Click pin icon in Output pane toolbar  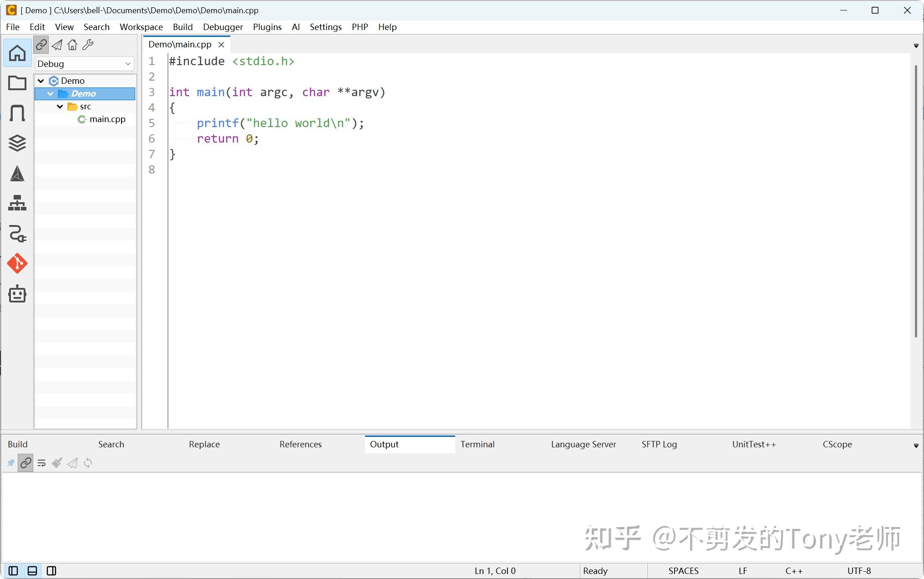(x=10, y=463)
